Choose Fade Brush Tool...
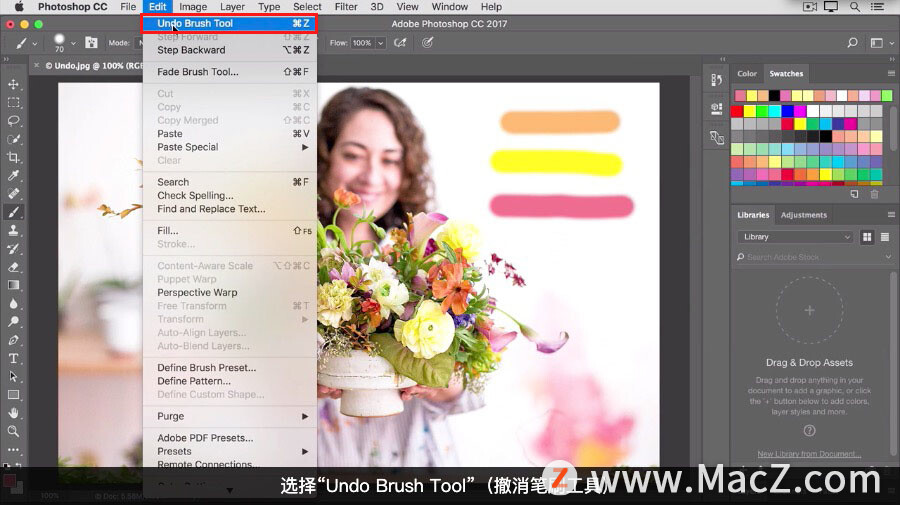This screenshot has width=900, height=505. click(x=230, y=72)
